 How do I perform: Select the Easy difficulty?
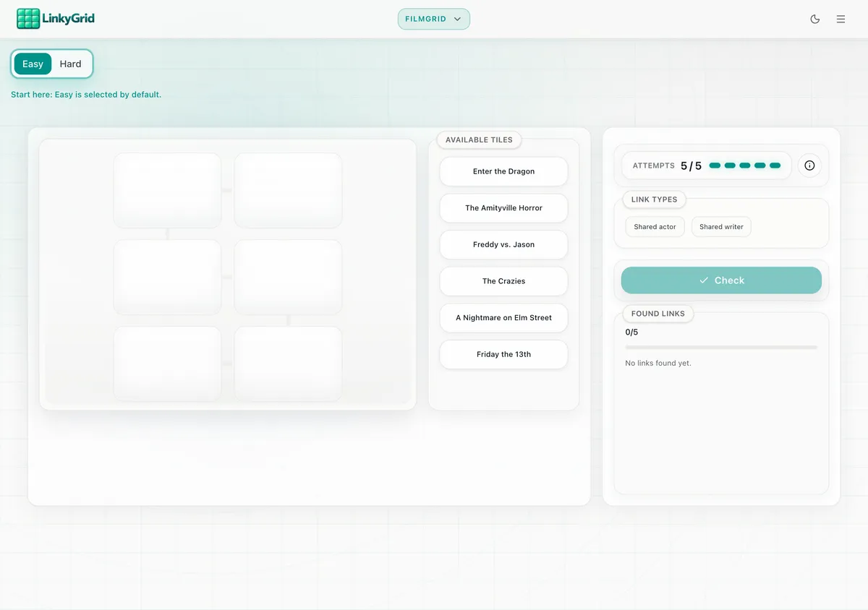[x=33, y=64]
